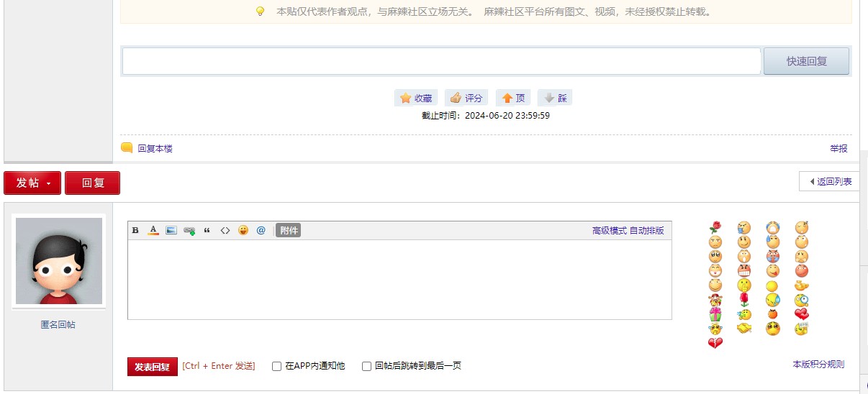Insert the orange fruit emoticon
The height and width of the screenshot is (394, 868).
[x=773, y=314]
